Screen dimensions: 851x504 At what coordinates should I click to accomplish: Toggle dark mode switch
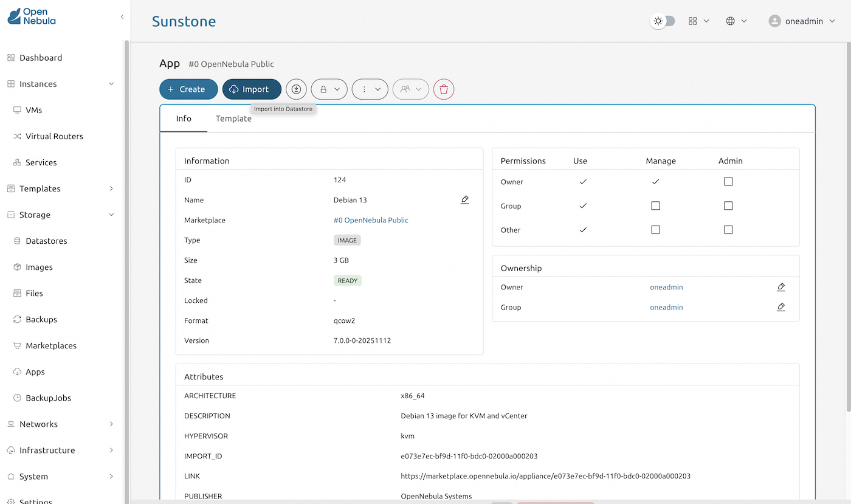[x=663, y=20]
